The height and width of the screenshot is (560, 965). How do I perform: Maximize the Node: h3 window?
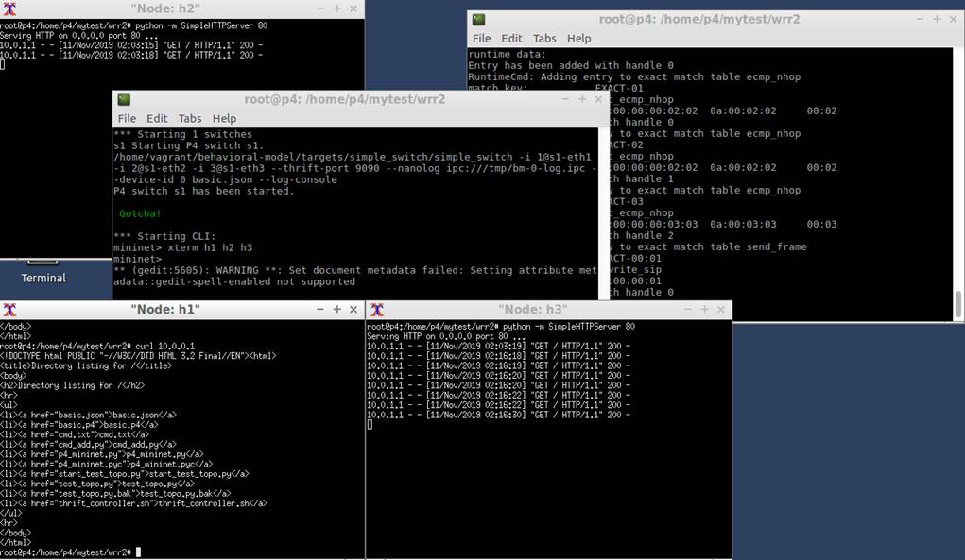point(702,310)
